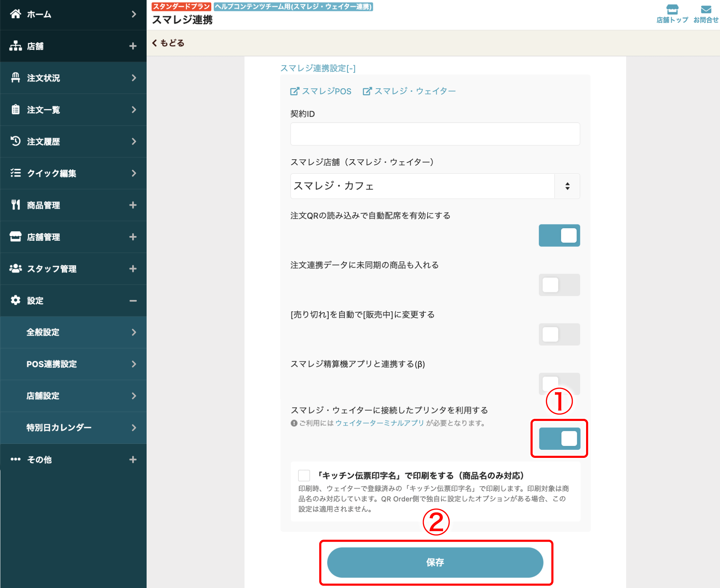Collapse 設定 menu with minus sign
This screenshot has height=588, width=720.
(133, 301)
